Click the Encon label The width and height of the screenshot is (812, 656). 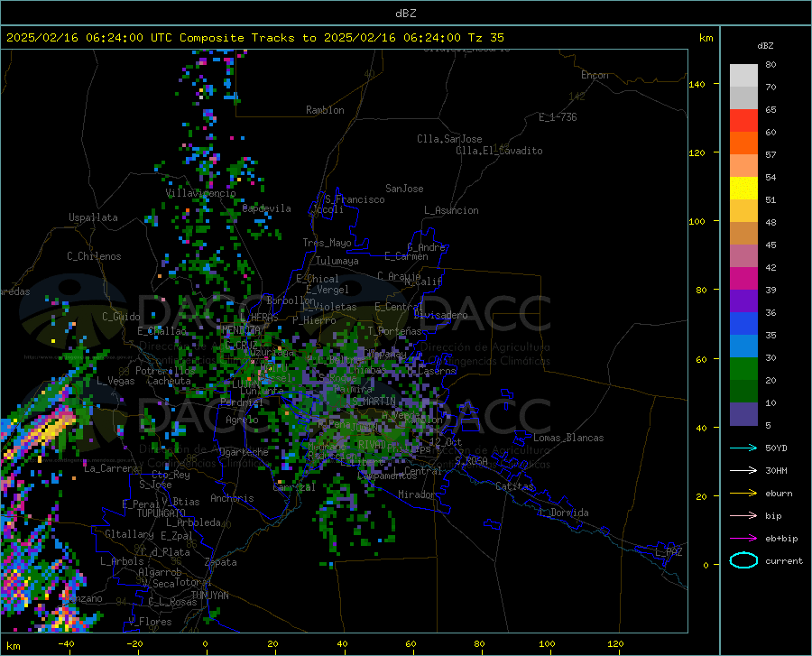click(x=595, y=75)
